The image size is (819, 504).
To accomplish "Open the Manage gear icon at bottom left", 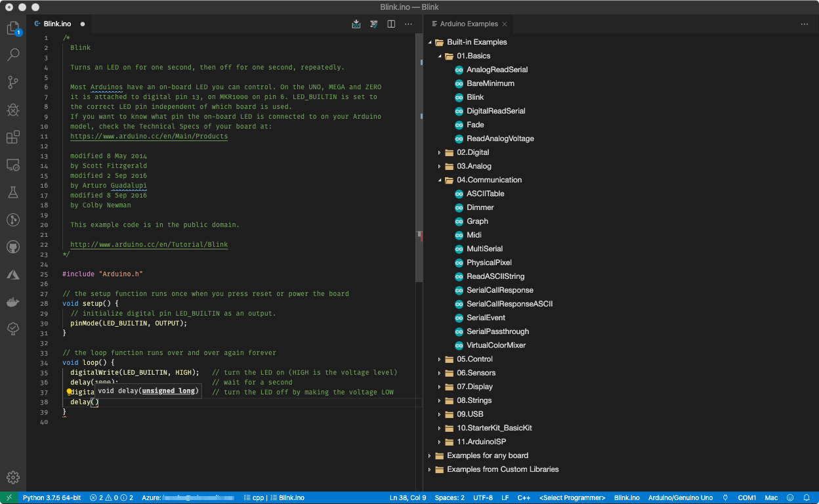I will click(x=13, y=477).
